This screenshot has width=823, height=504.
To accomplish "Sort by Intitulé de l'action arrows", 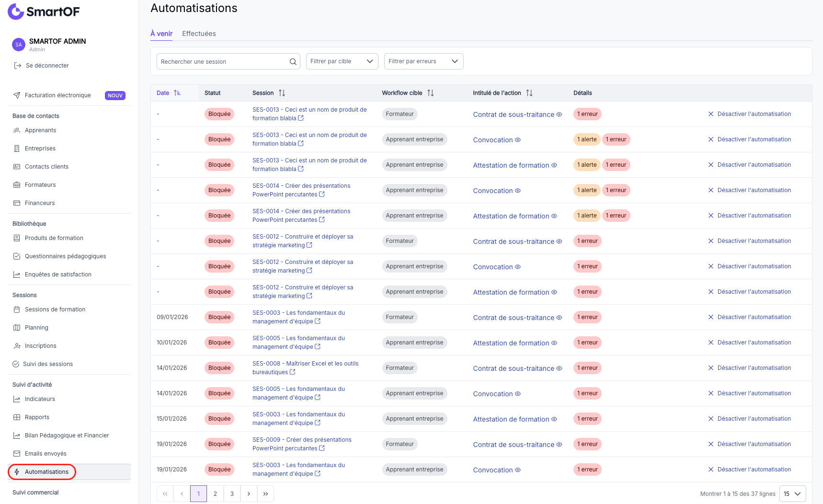I will [529, 93].
